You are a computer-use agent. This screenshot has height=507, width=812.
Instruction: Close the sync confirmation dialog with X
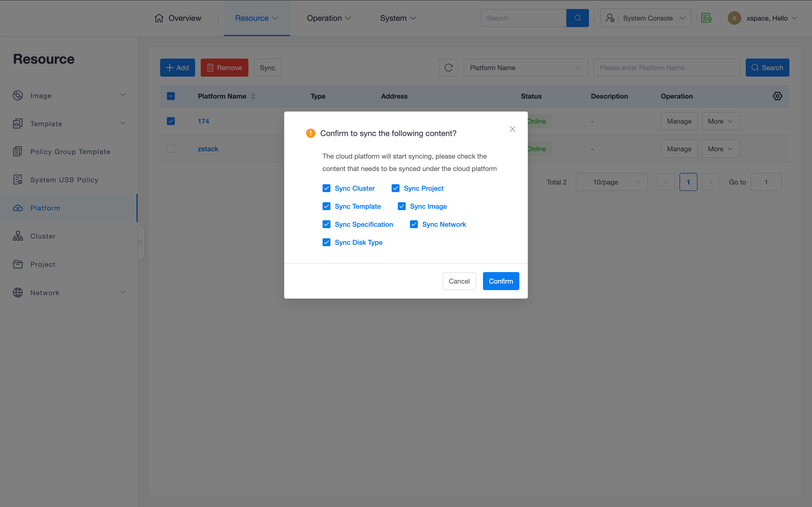click(x=512, y=129)
